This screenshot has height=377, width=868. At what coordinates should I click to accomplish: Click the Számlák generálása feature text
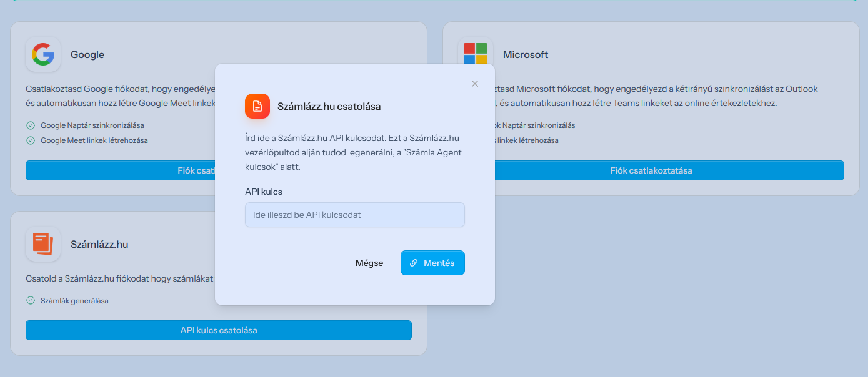click(74, 301)
